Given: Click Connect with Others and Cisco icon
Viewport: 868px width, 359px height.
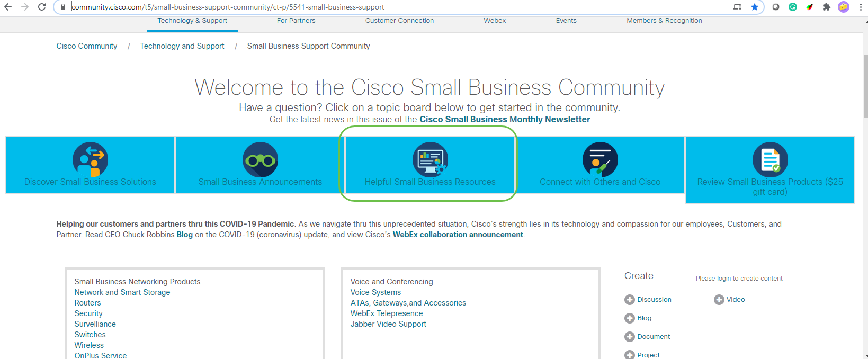Looking at the screenshot, I should click(x=600, y=159).
